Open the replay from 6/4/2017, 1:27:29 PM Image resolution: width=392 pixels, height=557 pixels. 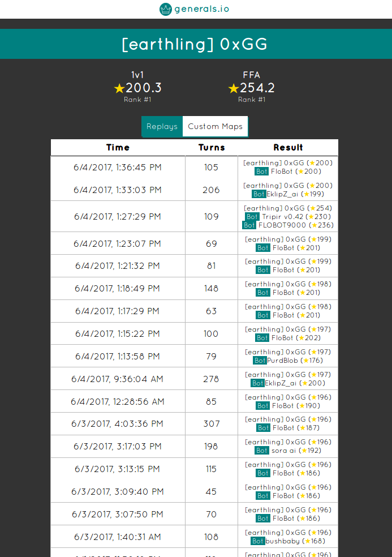point(118,216)
